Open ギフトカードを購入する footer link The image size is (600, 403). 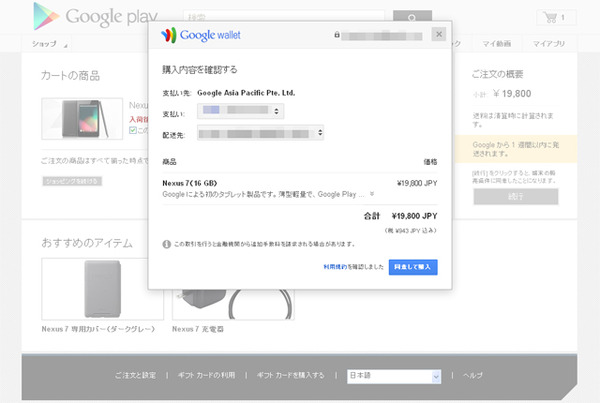[x=290, y=375]
